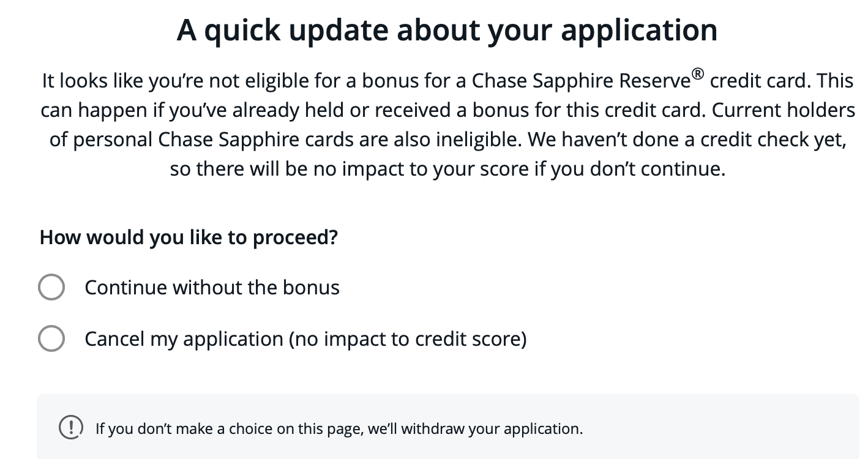Click the heading 'A quick update about your application'

click(x=447, y=29)
